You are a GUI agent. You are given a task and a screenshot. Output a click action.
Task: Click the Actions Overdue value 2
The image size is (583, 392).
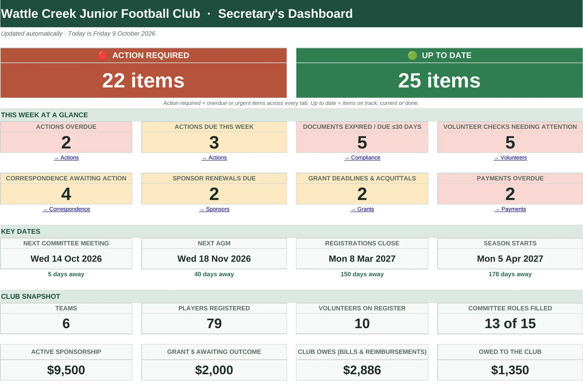(x=66, y=142)
